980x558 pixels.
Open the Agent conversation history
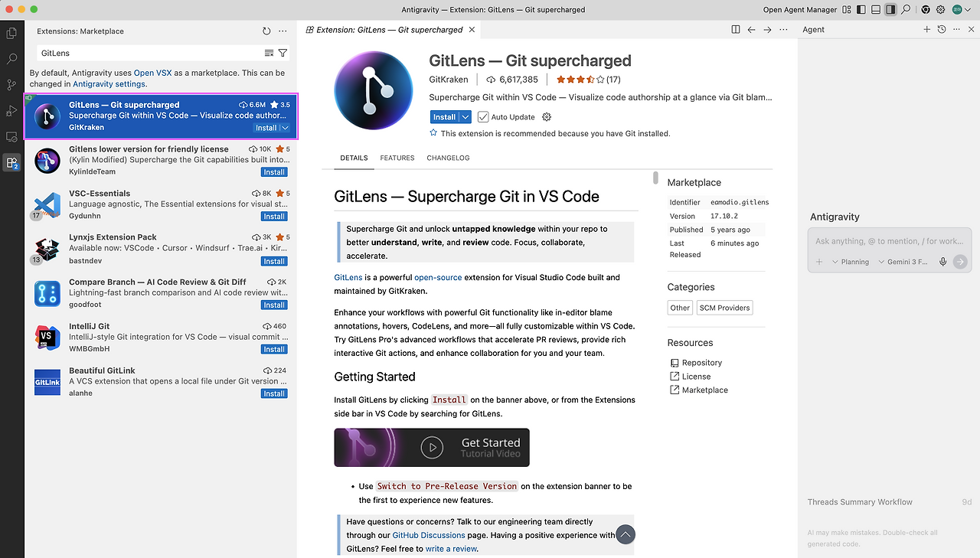coord(942,30)
